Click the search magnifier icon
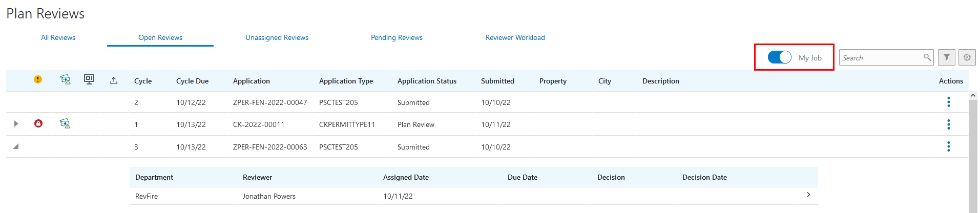 927,57
